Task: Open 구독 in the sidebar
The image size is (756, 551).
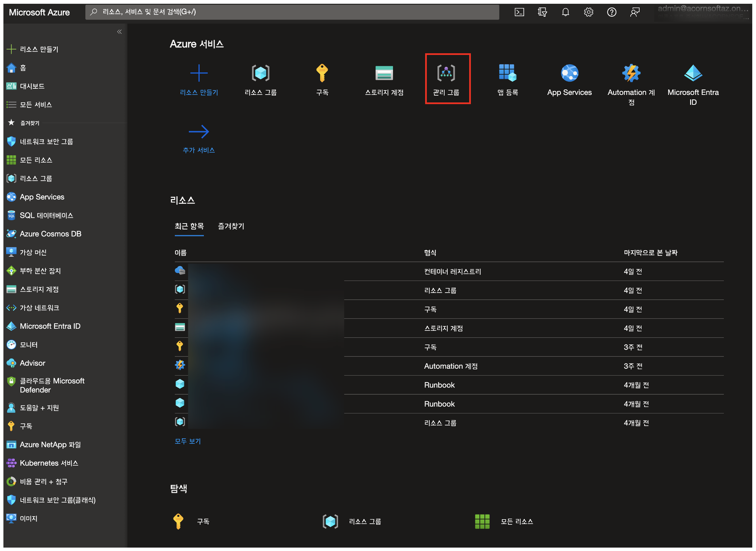Action: pos(19,426)
